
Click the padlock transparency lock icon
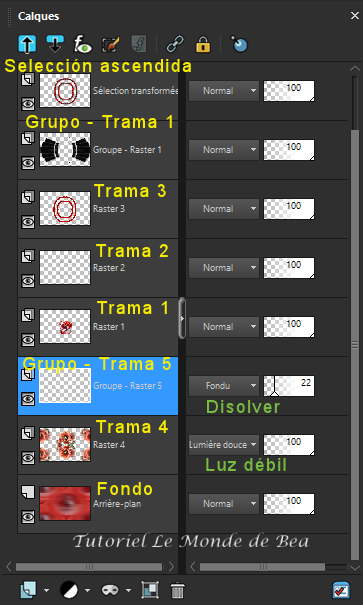(x=203, y=44)
